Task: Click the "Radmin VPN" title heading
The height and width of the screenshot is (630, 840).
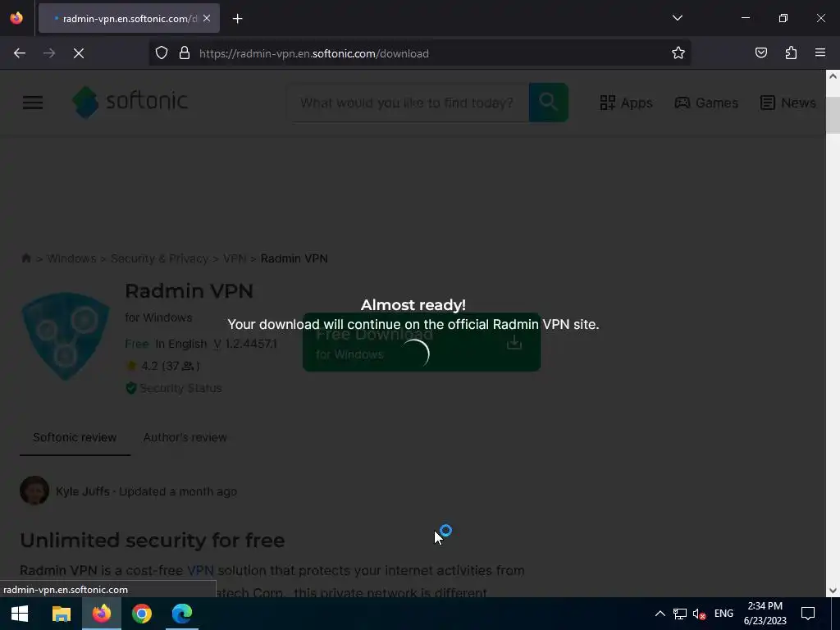Action: pos(189,291)
